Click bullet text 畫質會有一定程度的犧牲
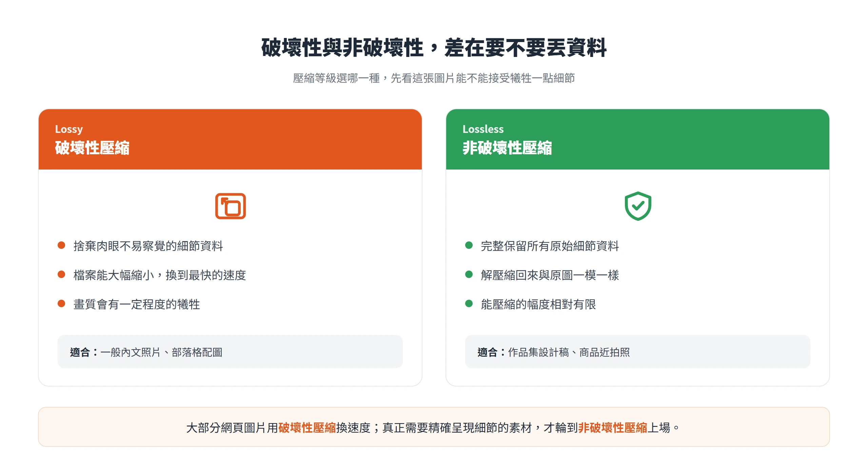 (137, 304)
